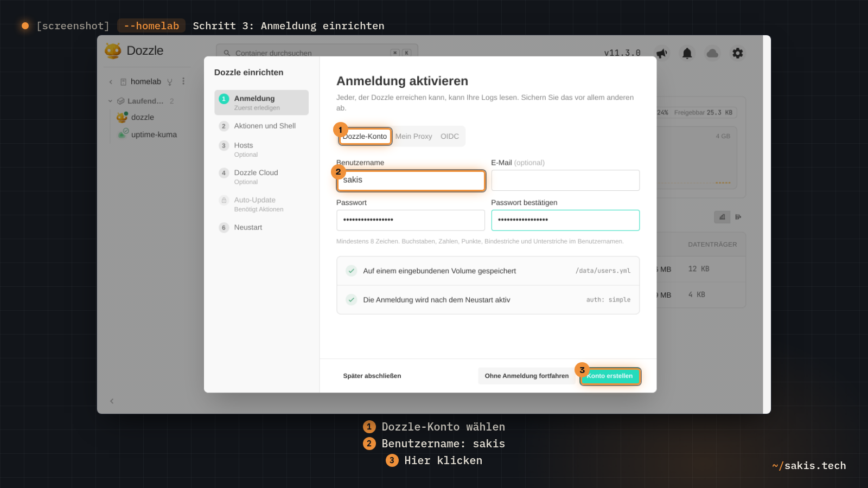
Task: Open the homelab three-dot menu
Action: click(x=183, y=81)
